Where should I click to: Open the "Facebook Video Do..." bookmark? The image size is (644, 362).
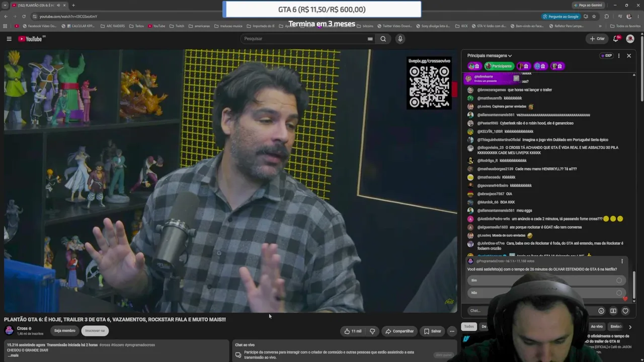[40, 26]
